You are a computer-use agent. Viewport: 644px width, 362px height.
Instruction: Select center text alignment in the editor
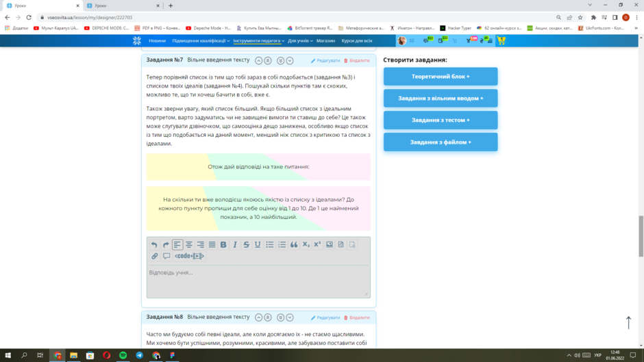pyautogui.click(x=189, y=245)
